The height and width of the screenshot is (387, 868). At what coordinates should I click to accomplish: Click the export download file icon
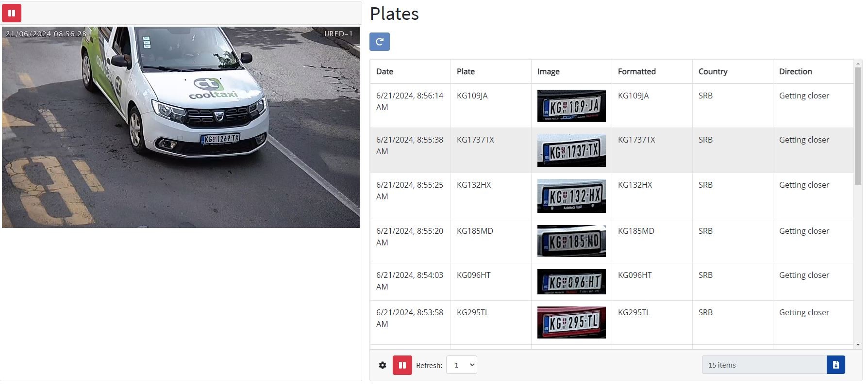(836, 365)
